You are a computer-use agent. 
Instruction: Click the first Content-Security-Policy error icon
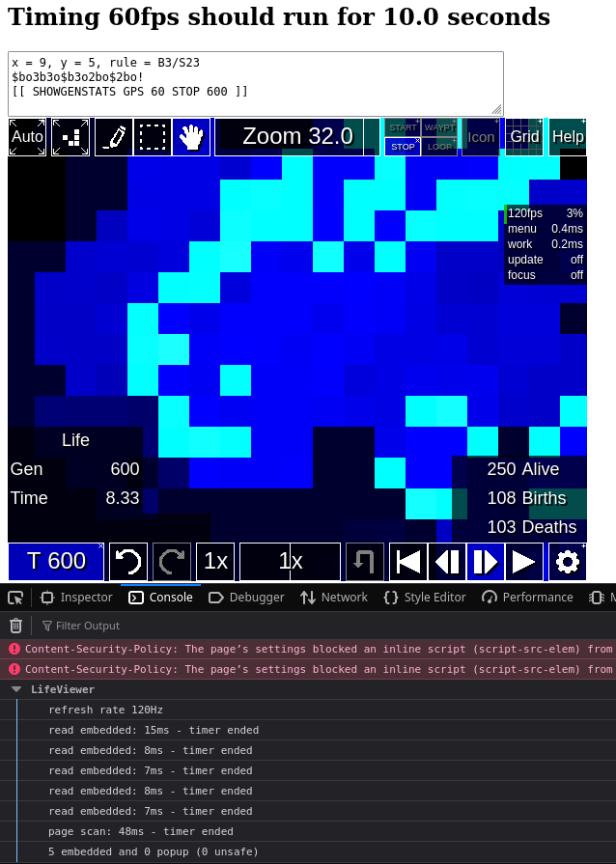(x=14, y=649)
